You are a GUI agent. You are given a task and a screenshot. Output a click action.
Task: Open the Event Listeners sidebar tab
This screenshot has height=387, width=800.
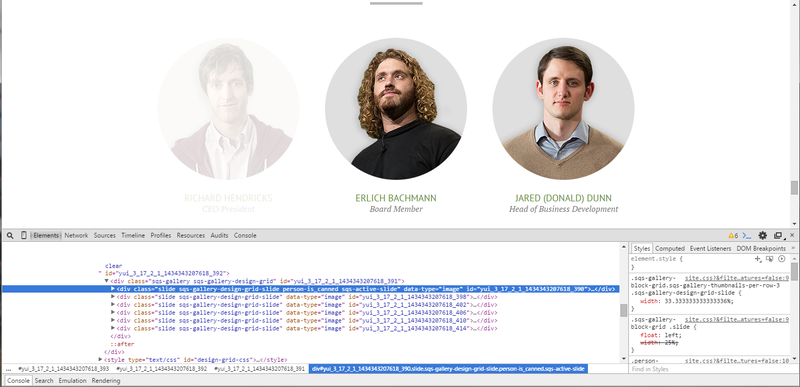pos(710,248)
